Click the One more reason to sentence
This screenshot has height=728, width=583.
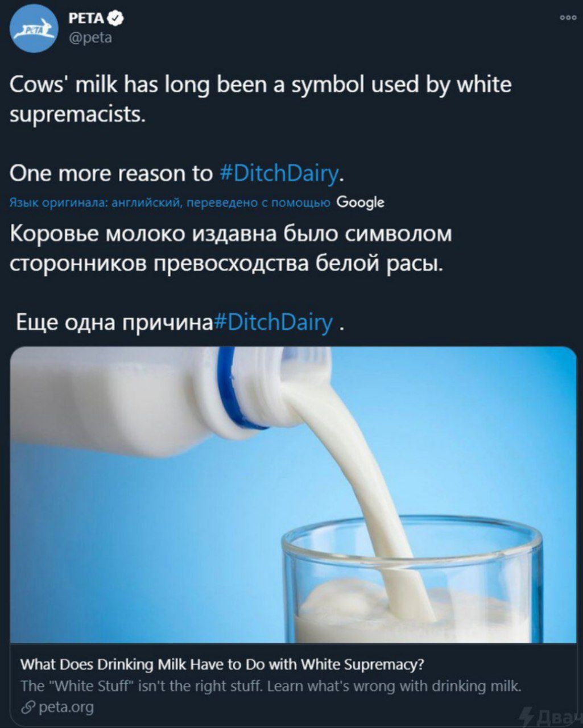click(112, 173)
